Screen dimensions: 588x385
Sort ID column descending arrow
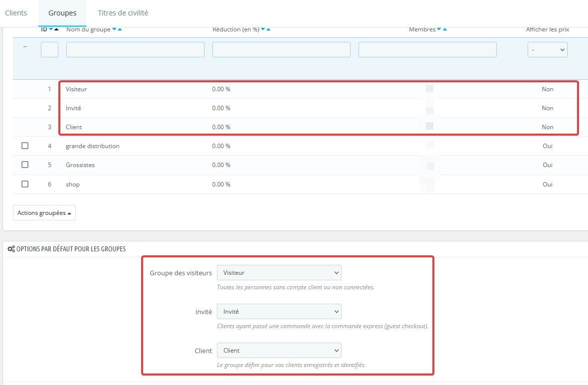[51, 29]
